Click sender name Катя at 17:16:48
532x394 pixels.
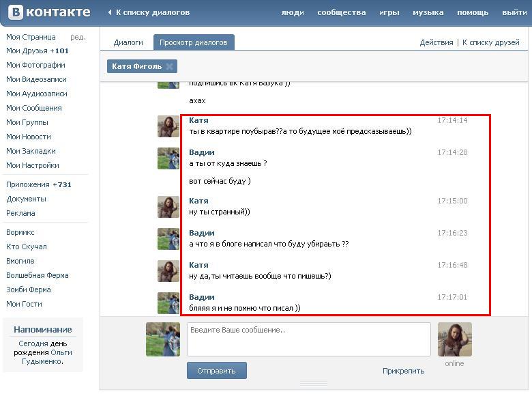[198, 265]
